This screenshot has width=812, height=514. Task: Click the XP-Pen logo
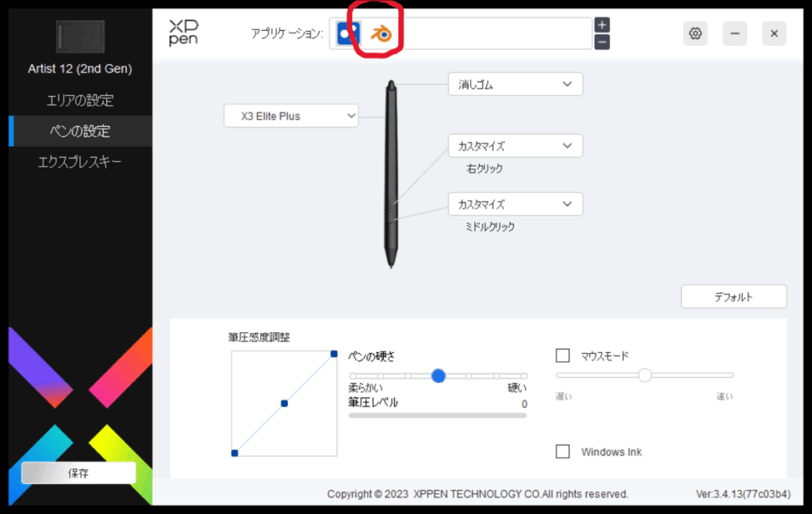pos(183,33)
